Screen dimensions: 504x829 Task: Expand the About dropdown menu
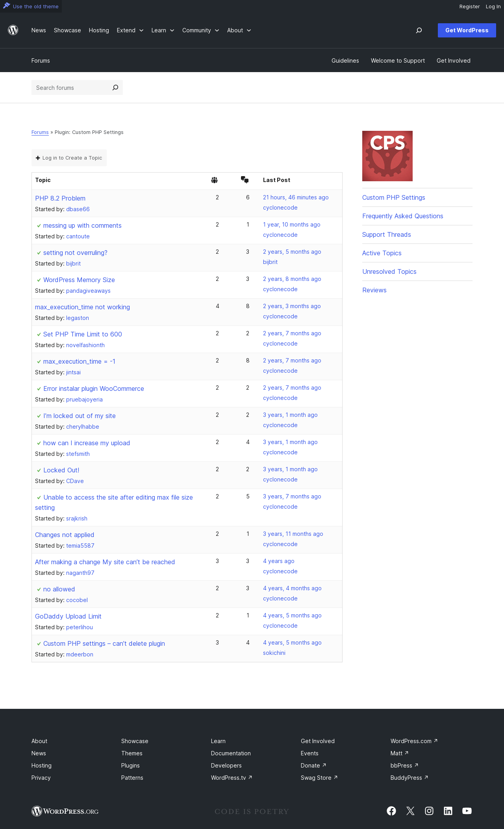coord(239,30)
